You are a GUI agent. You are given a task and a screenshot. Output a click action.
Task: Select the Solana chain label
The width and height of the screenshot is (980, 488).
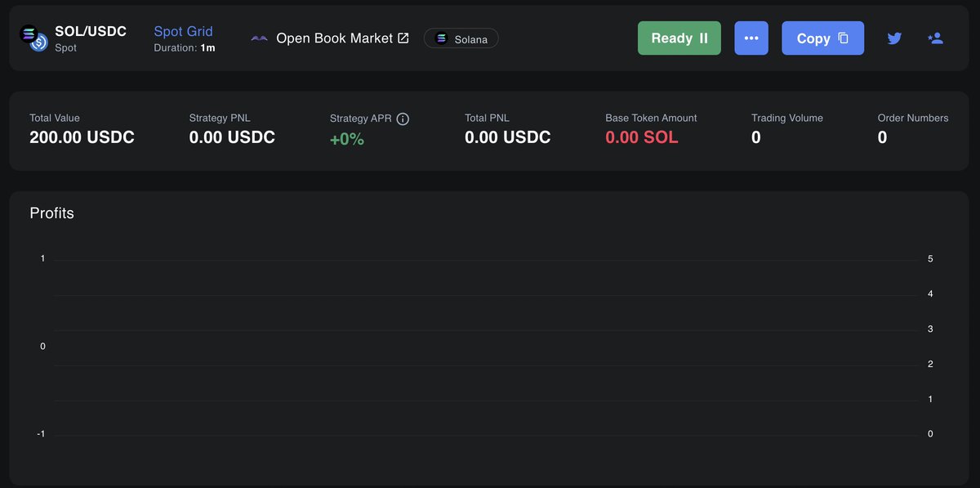click(471, 38)
